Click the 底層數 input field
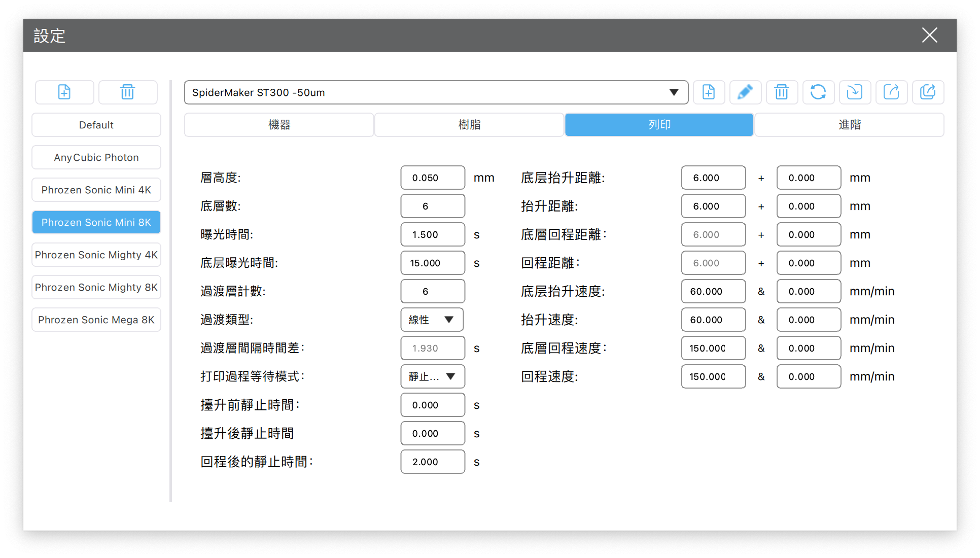The height and width of the screenshot is (558, 980). pos(432,206)
